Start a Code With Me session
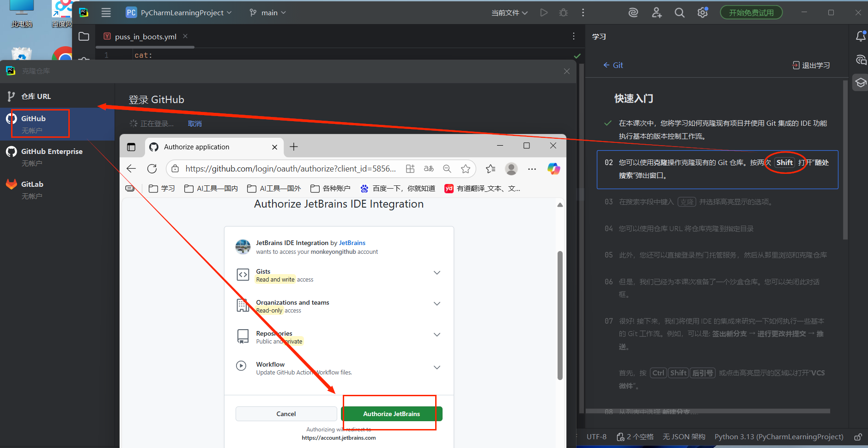Image resolution: width=868 pixels, height=448 pixels. 656,12
